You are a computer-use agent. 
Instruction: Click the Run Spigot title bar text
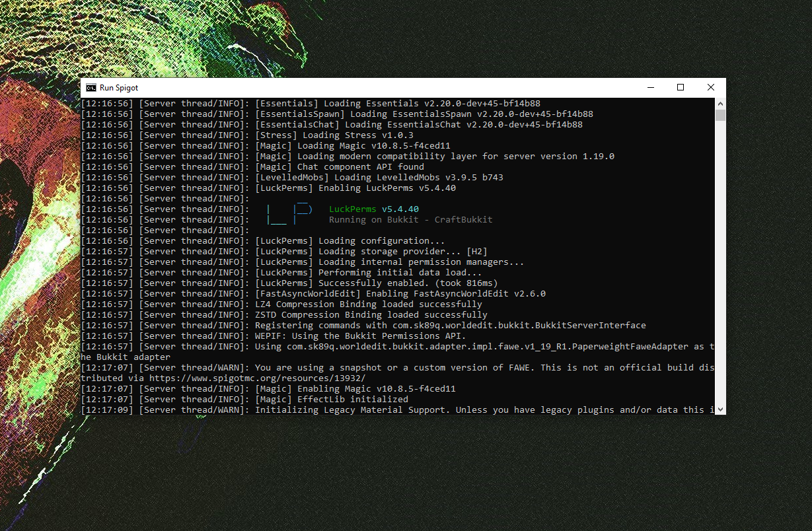click(x=119, y=88)
